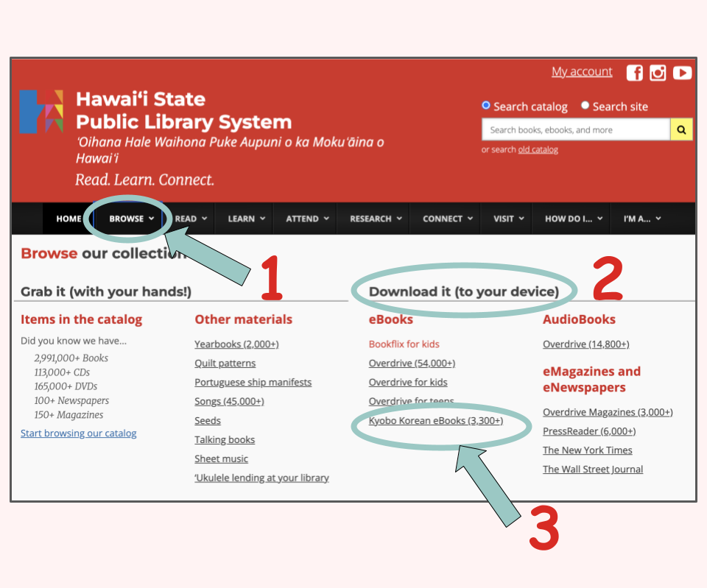The height and width of the screenshot is (588, 707).
Task: Select the Search catalog radio option
Action: coord(485,105)
